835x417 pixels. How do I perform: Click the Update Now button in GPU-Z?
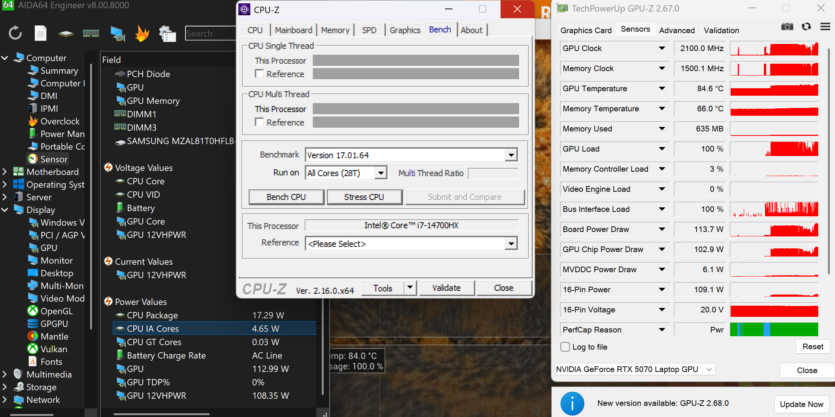pos(801,404)
